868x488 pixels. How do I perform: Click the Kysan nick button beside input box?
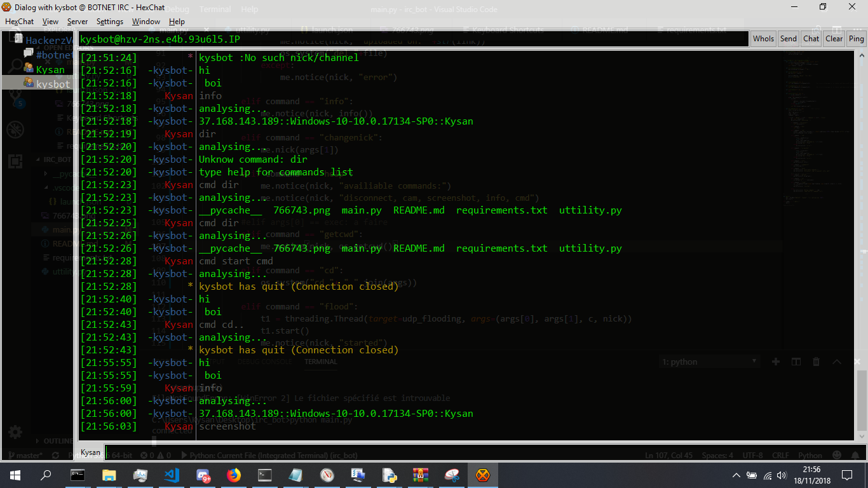[90, 452]
